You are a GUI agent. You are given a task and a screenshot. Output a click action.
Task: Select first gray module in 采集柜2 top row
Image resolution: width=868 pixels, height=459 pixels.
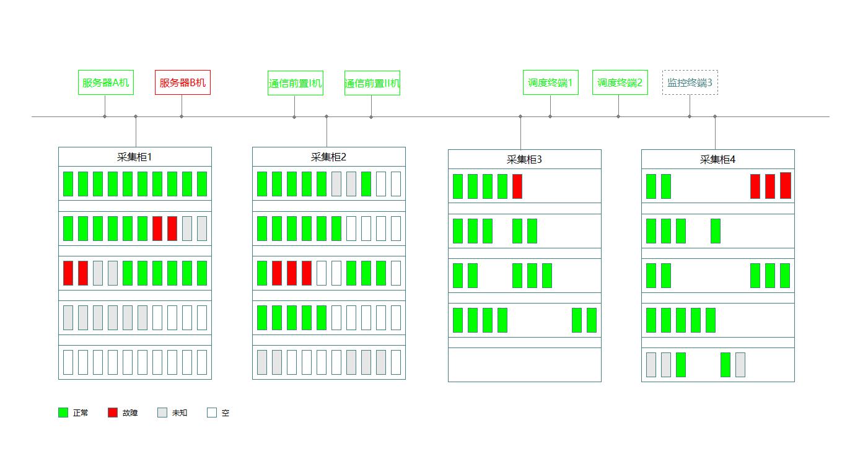(336, 184)
